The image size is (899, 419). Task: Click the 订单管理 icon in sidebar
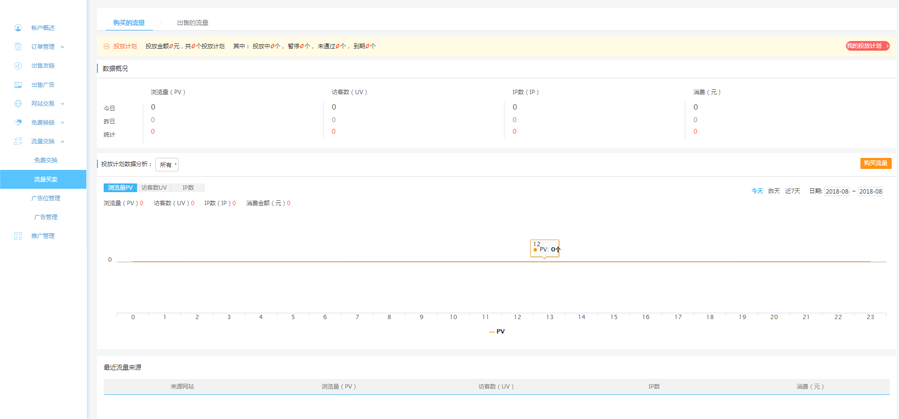click(18, 47)
